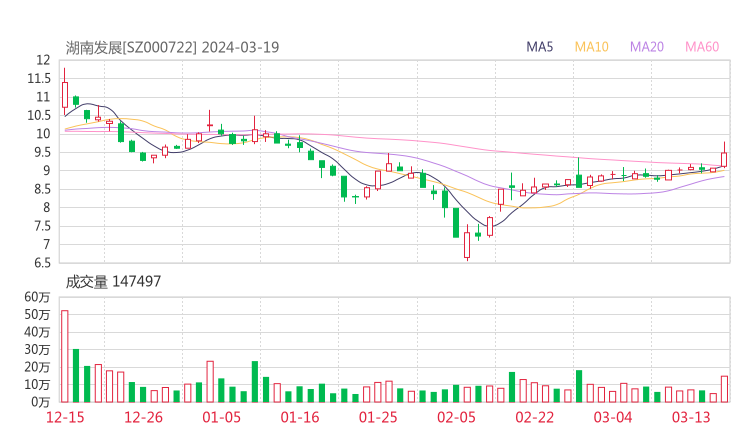Click the MA5 legend label
Image resolution: width=740 pixels, height=440 pixels.
[539, 47]
